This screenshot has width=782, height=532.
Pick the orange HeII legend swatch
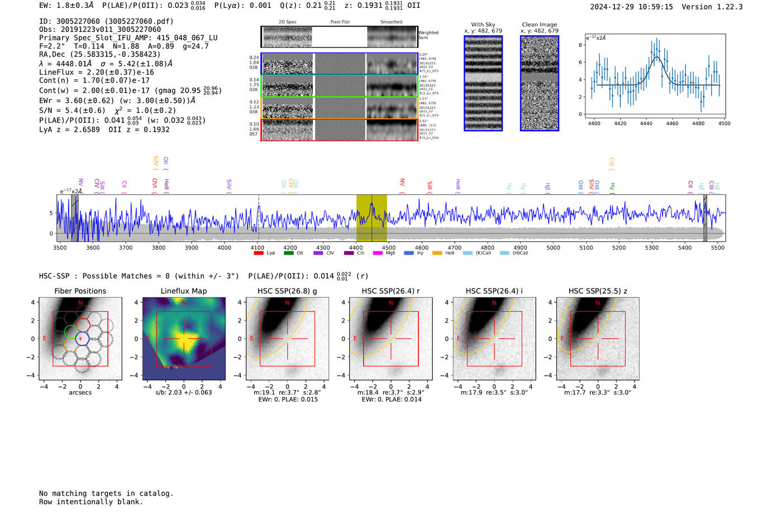tap(437, 253)
